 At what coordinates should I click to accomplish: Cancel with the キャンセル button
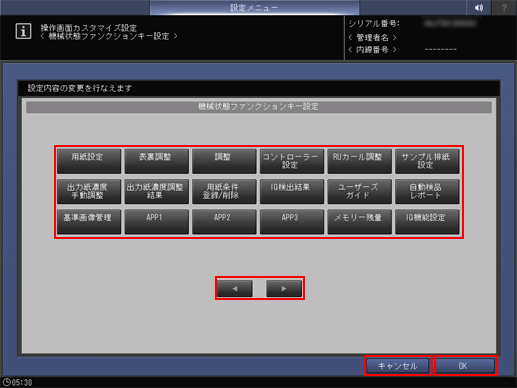point(398,366)
